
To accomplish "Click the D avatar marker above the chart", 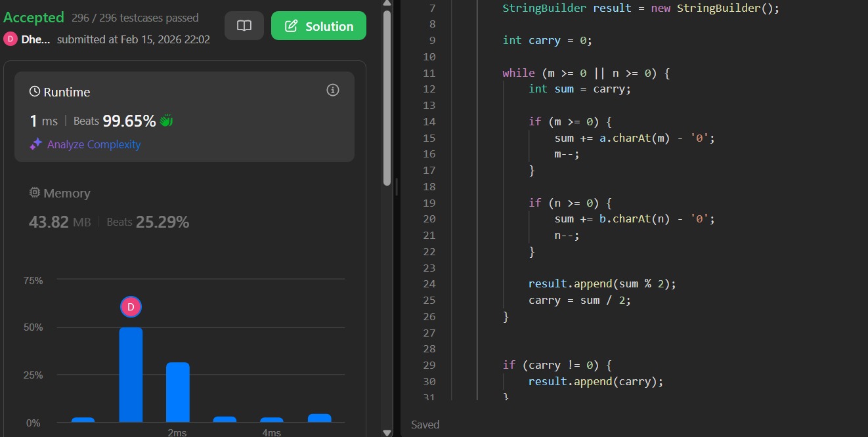I will coord(131,306).
